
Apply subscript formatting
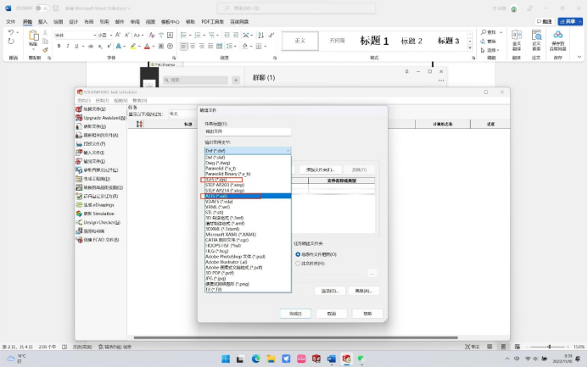pyautogui.click(x=100, y=46)
